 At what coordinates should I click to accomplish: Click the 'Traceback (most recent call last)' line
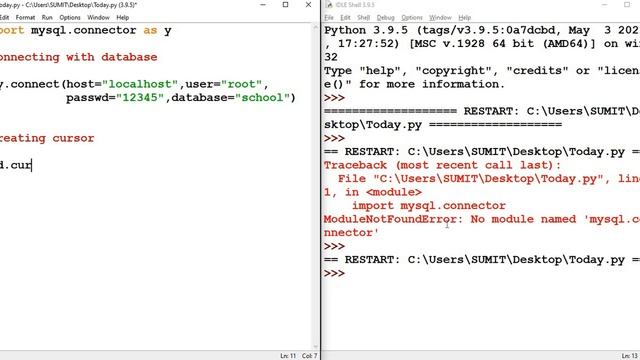pyautogui.click(x=442, y=165)
